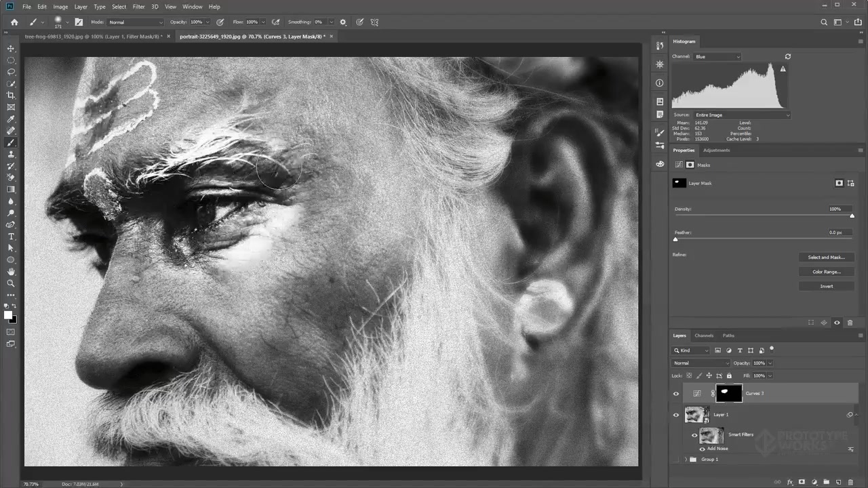The width and height of the screenshot is (868, 488).
Task: Toggle Add Noise filter visibility
Action: tap(702, 449)
